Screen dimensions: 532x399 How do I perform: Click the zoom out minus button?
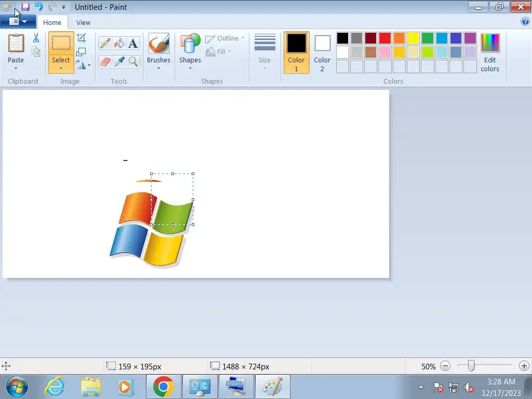(x=445, y=366)
